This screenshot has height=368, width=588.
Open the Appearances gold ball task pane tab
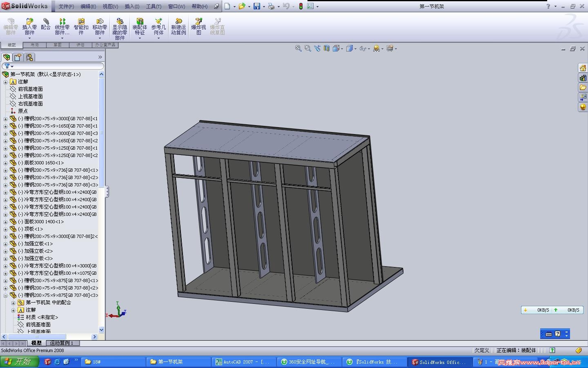coord(583,107)
